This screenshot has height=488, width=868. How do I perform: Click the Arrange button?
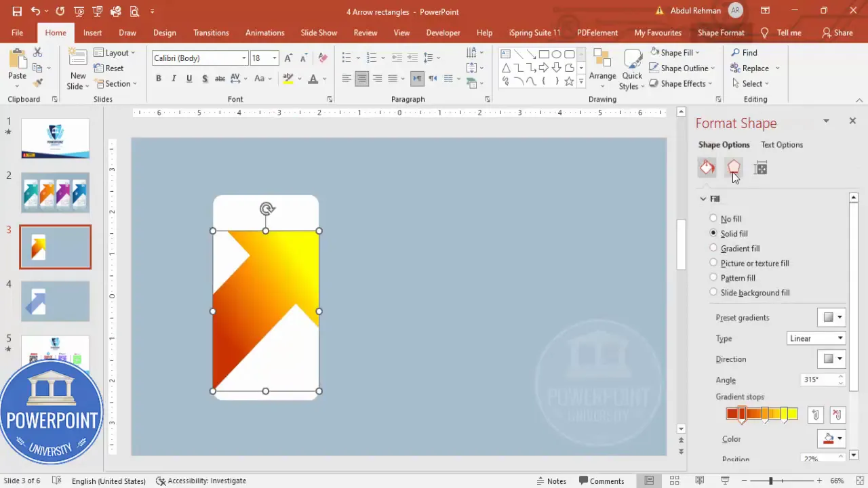[x=602, y=69]
